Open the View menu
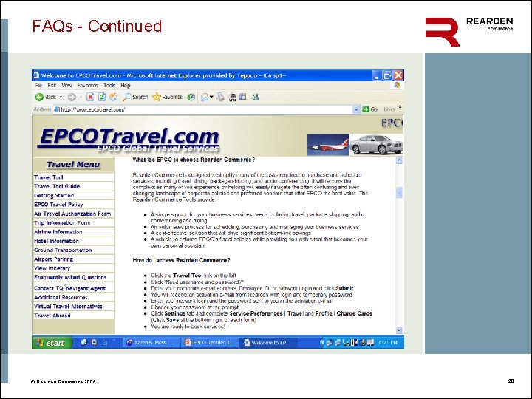Image resolution: width=532 pixels, height=399 pixels. tap(66, 86)
